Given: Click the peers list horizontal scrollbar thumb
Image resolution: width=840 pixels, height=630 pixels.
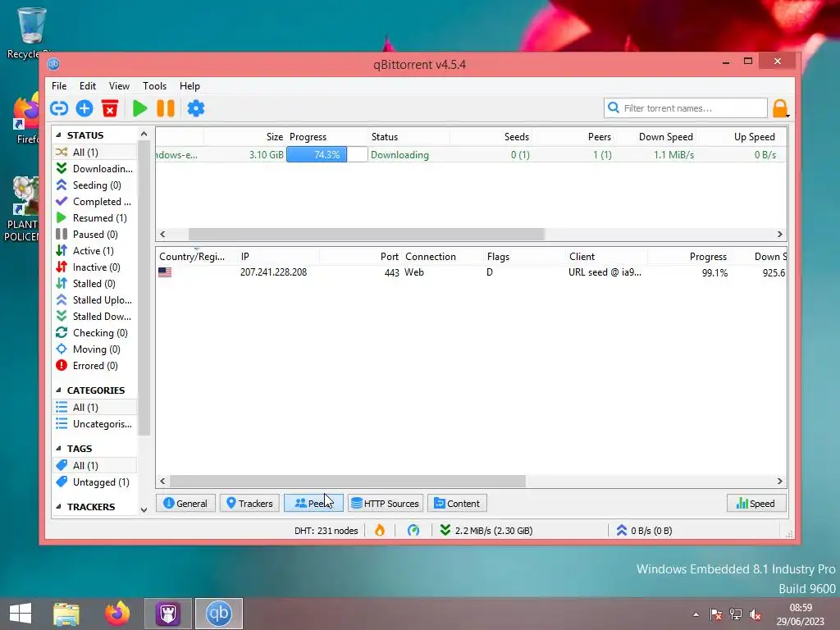Looking at the screenshot, I should 348,481.
